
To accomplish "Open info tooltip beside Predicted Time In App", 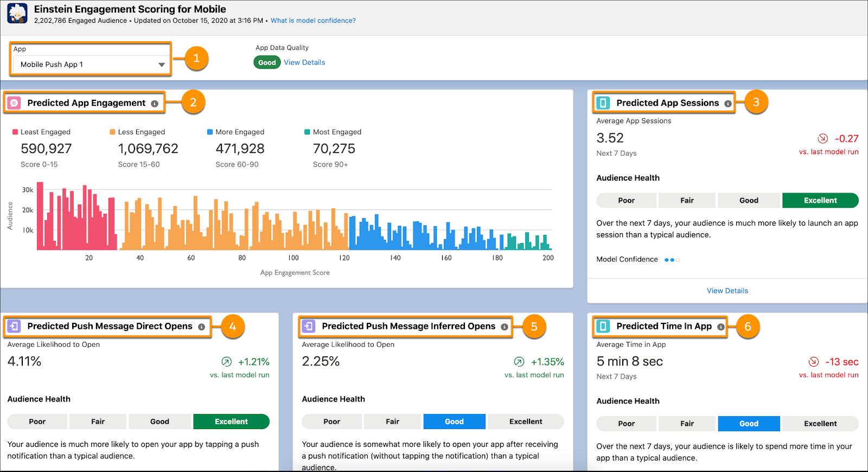I will click(x=721, y=327).
